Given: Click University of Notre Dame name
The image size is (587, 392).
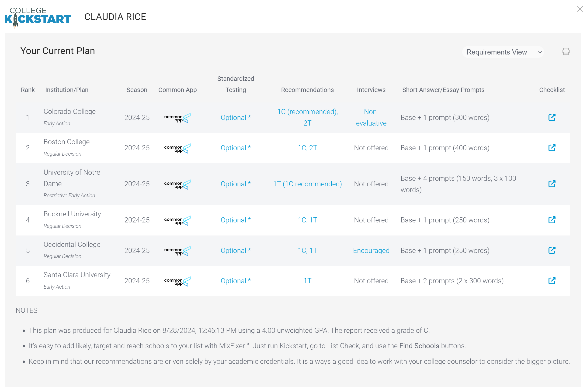Looking at the screenshot, I should coord(72,178).
